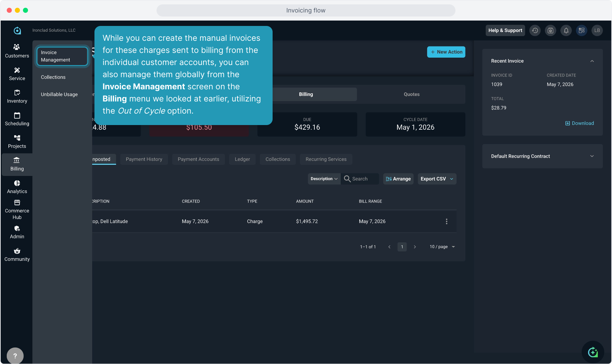Switch to the Quotes tab

tap(412, 94)
